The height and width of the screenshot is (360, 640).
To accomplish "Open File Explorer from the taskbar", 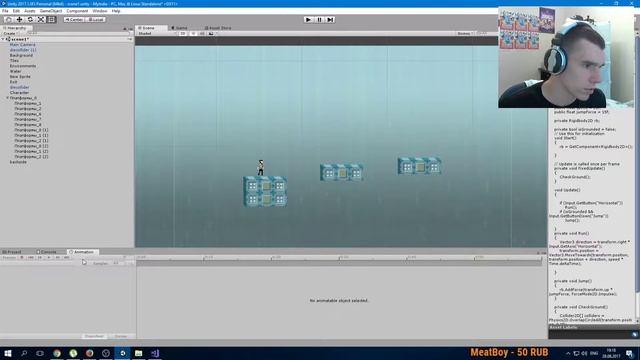I will (138, 353).
